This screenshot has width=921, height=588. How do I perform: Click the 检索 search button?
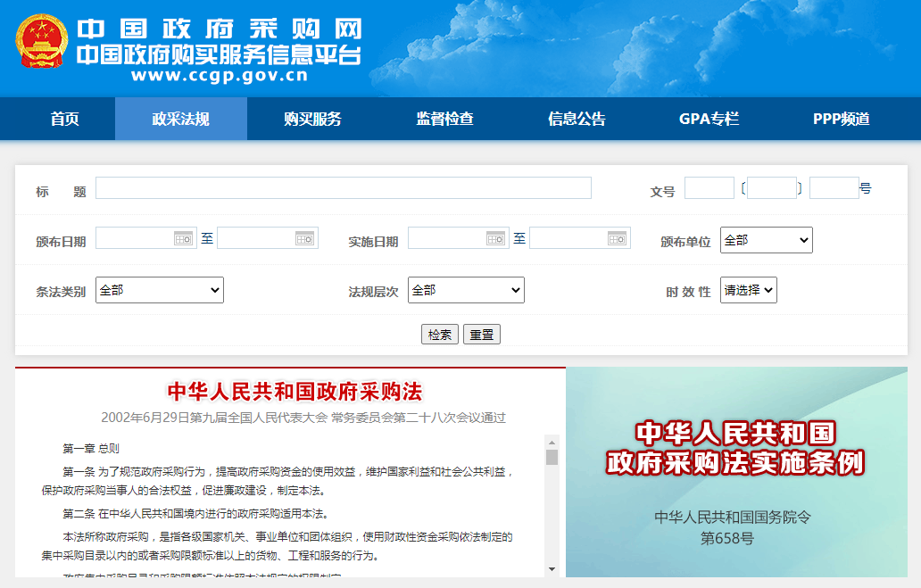tap(440, 335)
